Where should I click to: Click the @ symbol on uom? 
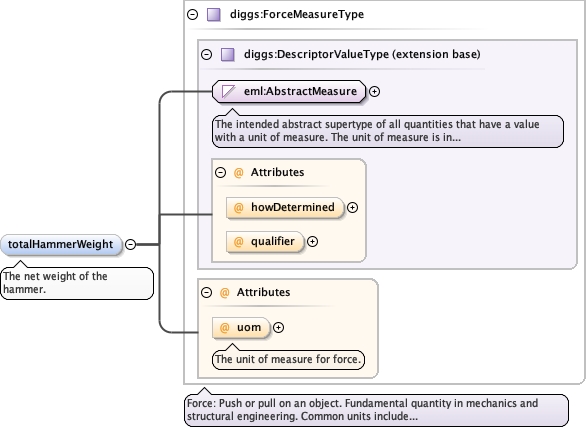pyautogui.click(x=224, y=328)
